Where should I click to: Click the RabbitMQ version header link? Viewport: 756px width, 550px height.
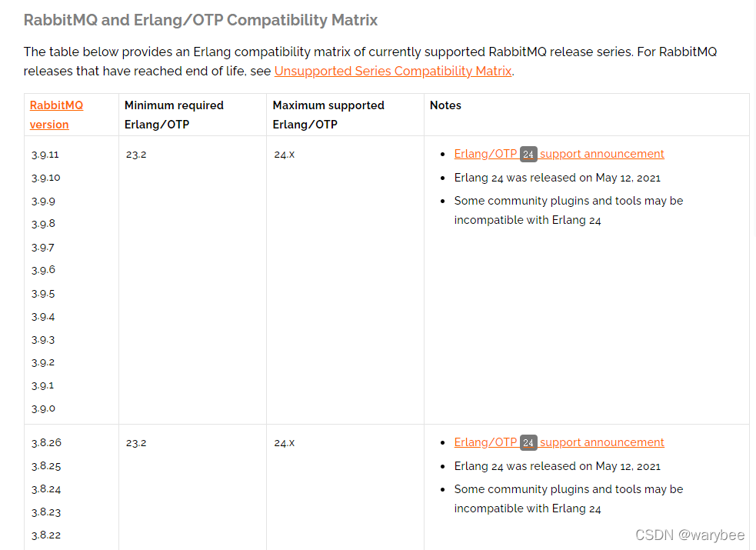tap(56, 115)
